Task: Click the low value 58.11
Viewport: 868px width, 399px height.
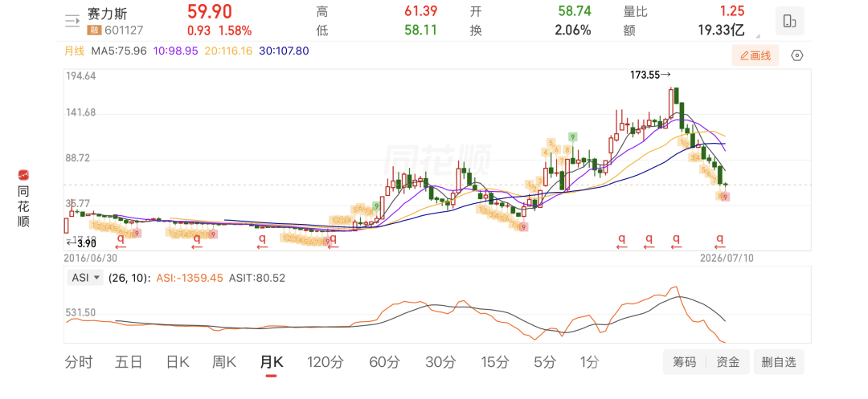Action: tap(420, 30)
